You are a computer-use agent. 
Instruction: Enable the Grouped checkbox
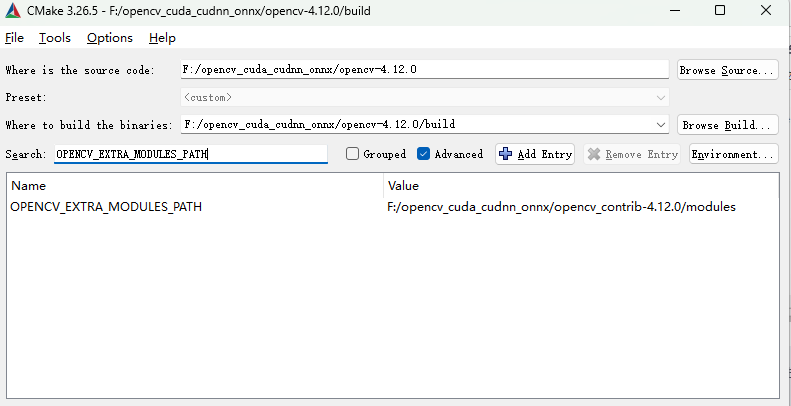[x=352, y=154]
